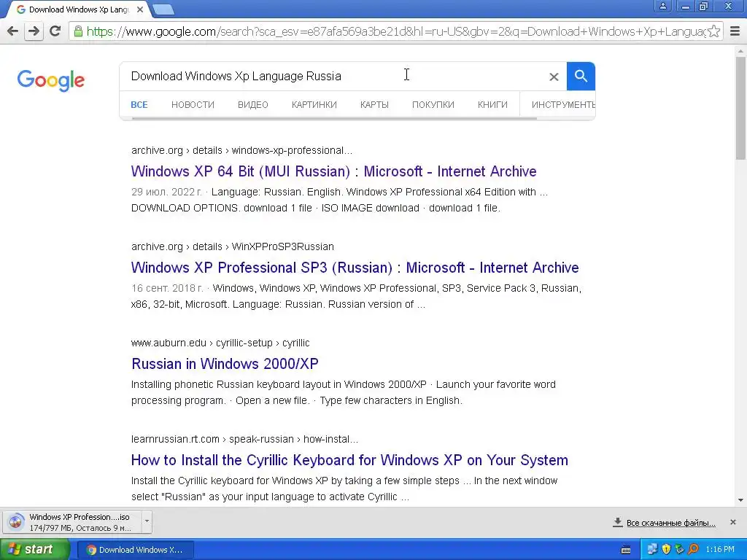Click the safely remove hardware tray icon
The width and height of the screenshot is (747, 560).
pyautogui.click(x=680, y=550)
